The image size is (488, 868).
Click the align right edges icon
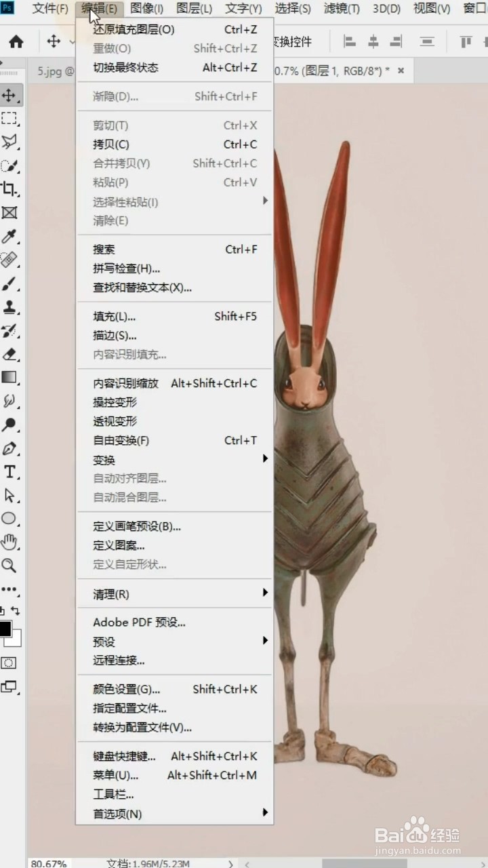(x=396, y=41)
